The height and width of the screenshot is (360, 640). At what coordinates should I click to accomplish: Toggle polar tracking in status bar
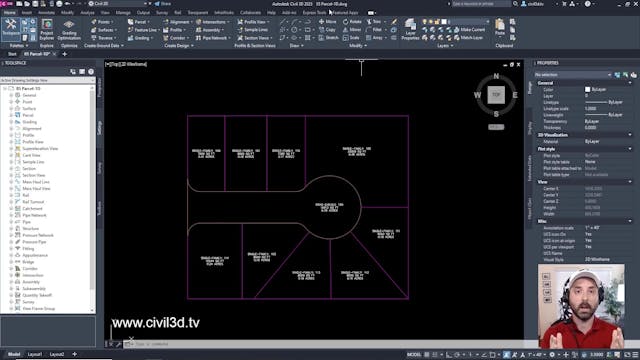457,355
